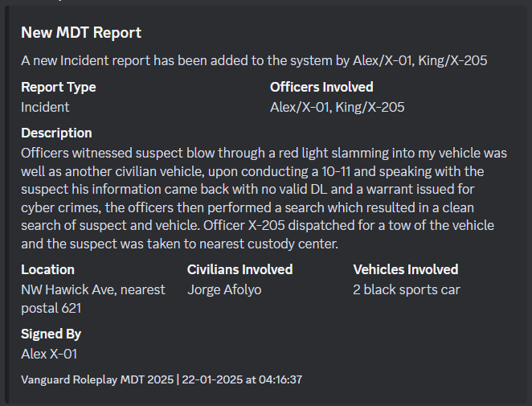
Task: Select the Signed By heading
Action: click(51, 334)
